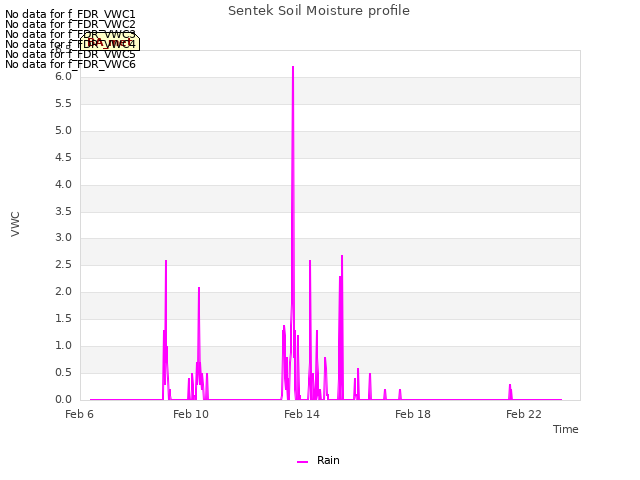Click the No data for f_FDR_VWC5 message
This screenshot has height=480, width=640.
click(x=70, y=54)
